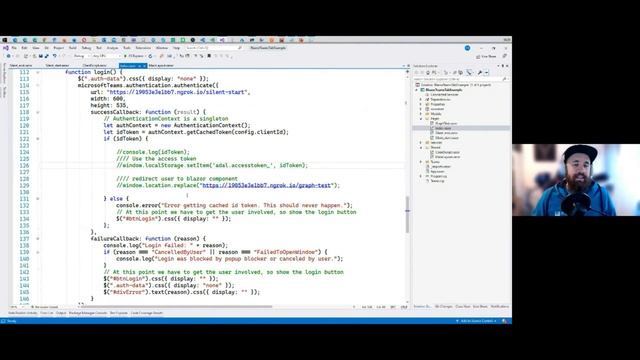Collapse the Pages folder
The width and height of the screenshot is (640, 360).
tap(420, 119)
